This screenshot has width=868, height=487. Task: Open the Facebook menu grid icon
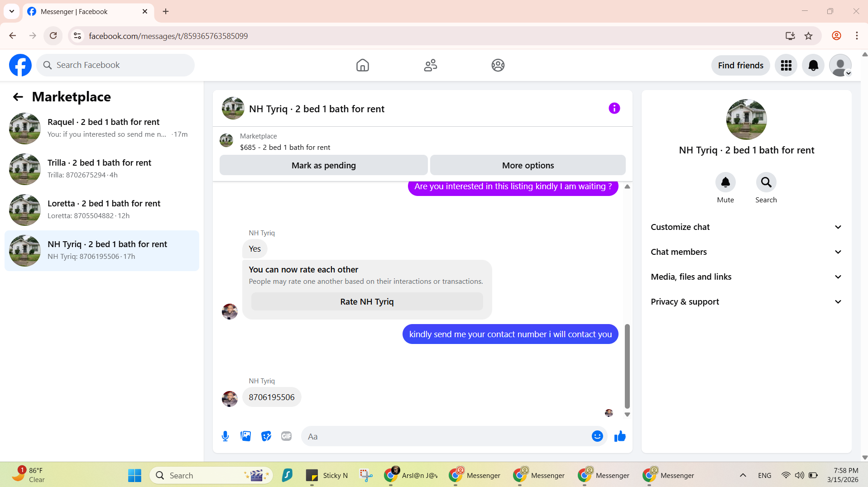786,66
